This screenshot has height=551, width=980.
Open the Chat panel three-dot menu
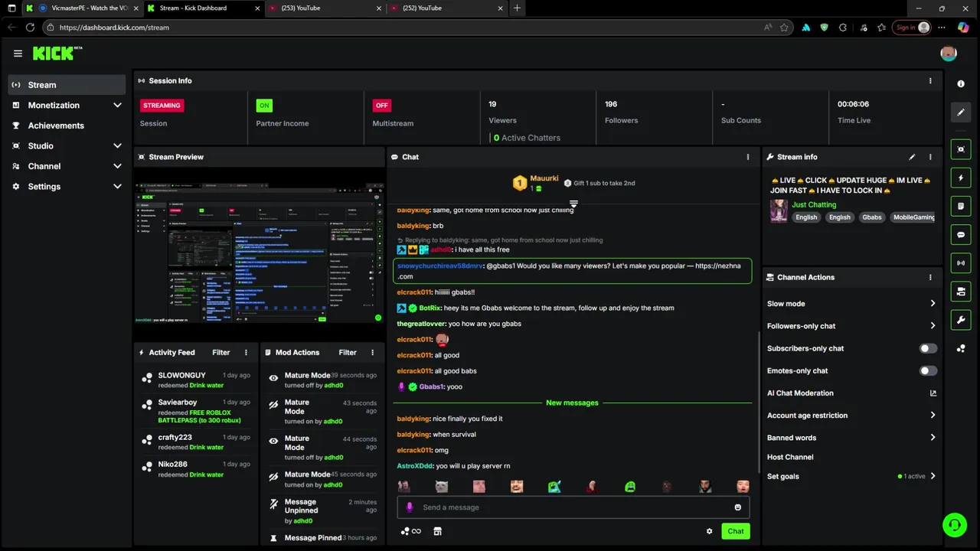coord(748,157)
